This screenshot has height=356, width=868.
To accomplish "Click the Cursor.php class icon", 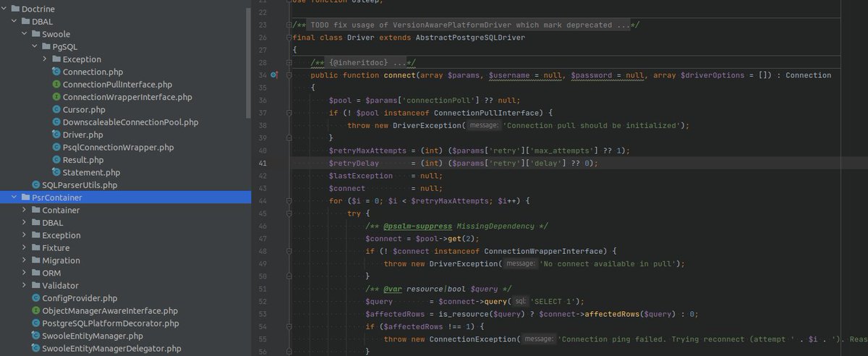I will point(56,109).
